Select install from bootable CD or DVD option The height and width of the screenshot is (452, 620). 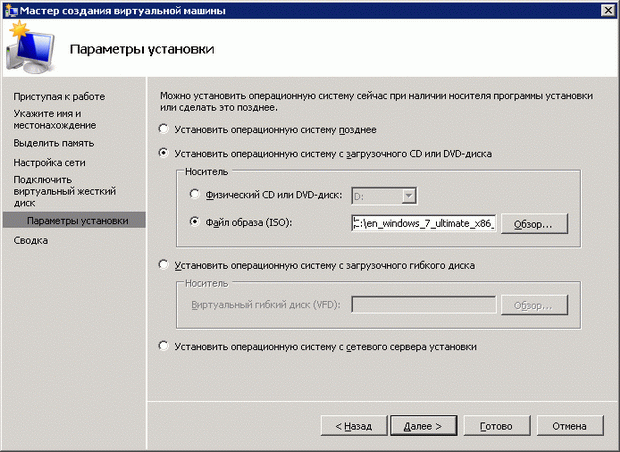[x=164, y=154]
